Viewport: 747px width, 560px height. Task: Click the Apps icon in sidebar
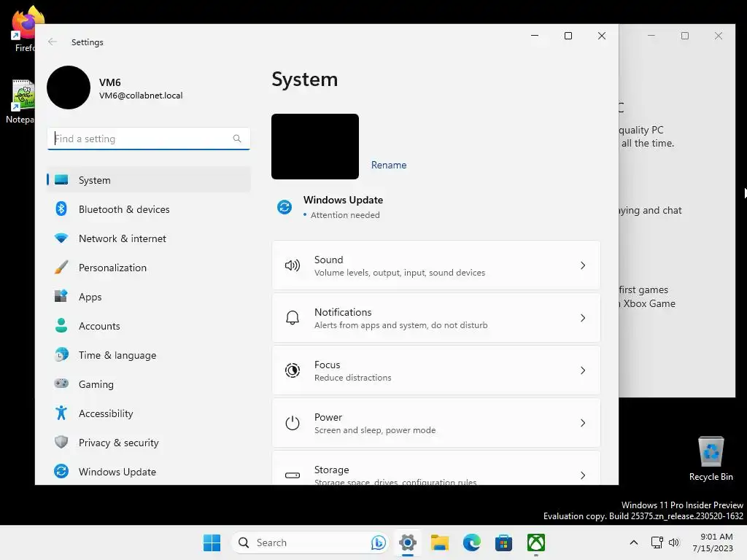pyautogui.click(x=61, y=296)
